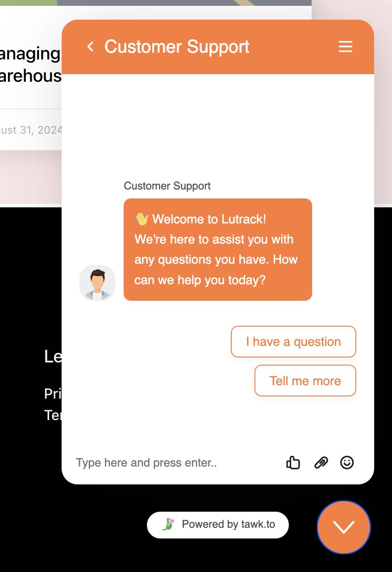Viewport: 392px width, 572px height.
Task: Click the back arrow in chat header
Action: pos(90,46)
